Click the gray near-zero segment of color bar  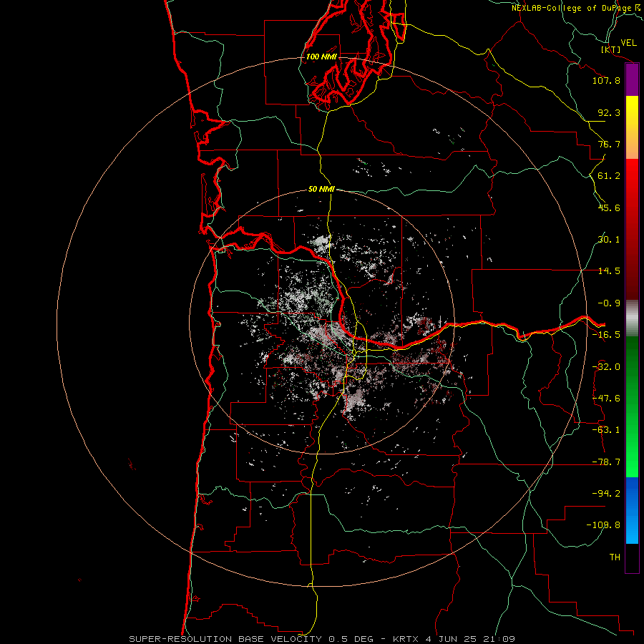[632, 318]
